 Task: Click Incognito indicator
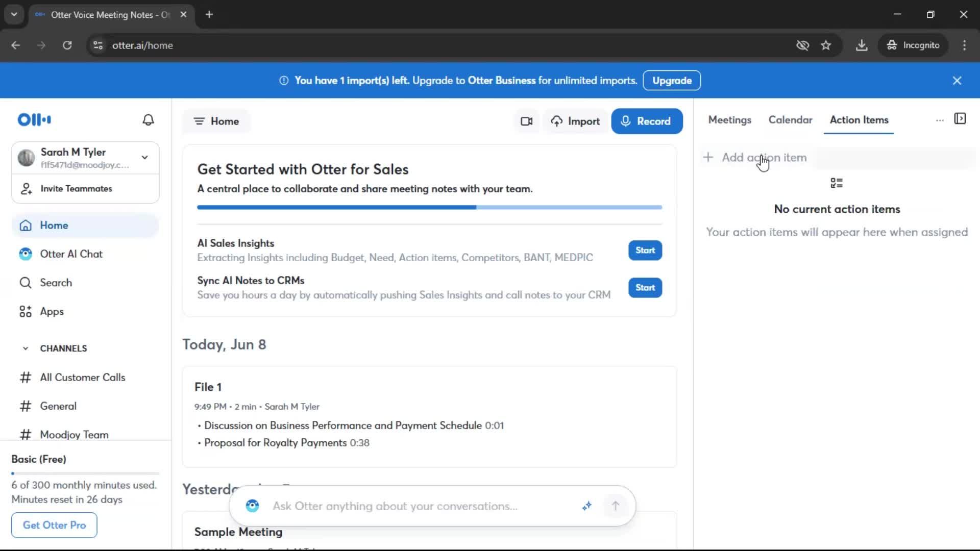pyautogui.click(x=913, y=45)
